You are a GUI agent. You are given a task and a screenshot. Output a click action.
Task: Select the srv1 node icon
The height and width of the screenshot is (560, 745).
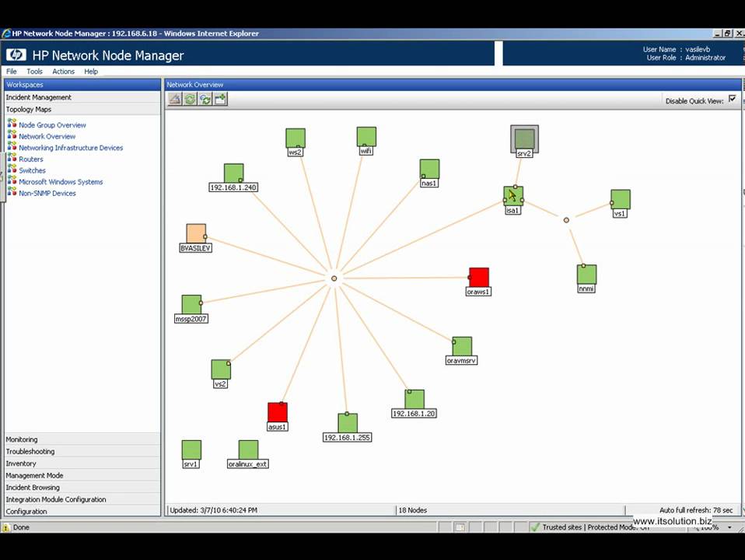[x=191, y=450]
